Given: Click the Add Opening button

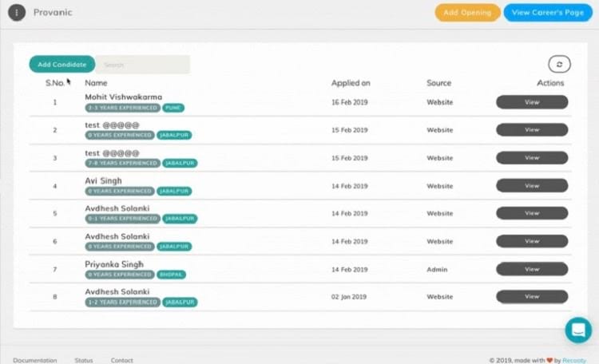Looking at the screenshot, I should 467,13.
